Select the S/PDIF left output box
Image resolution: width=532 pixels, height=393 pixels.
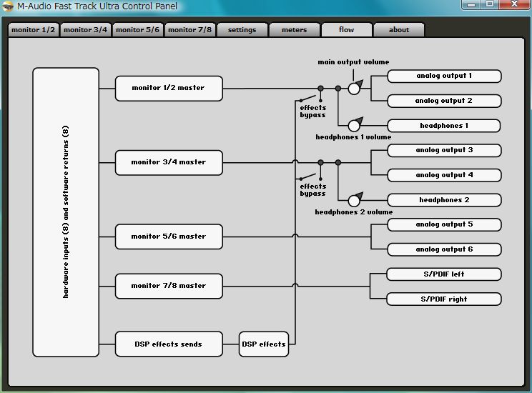click(444, 274)
